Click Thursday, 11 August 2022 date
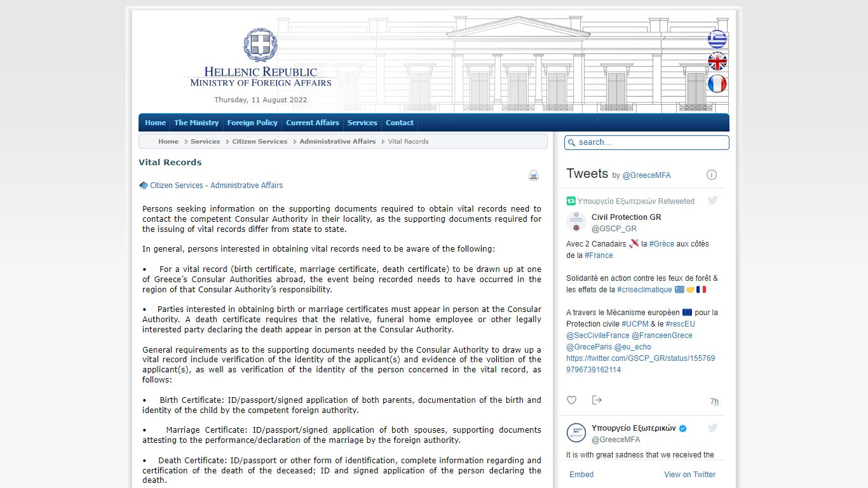 tap(261, 100)
